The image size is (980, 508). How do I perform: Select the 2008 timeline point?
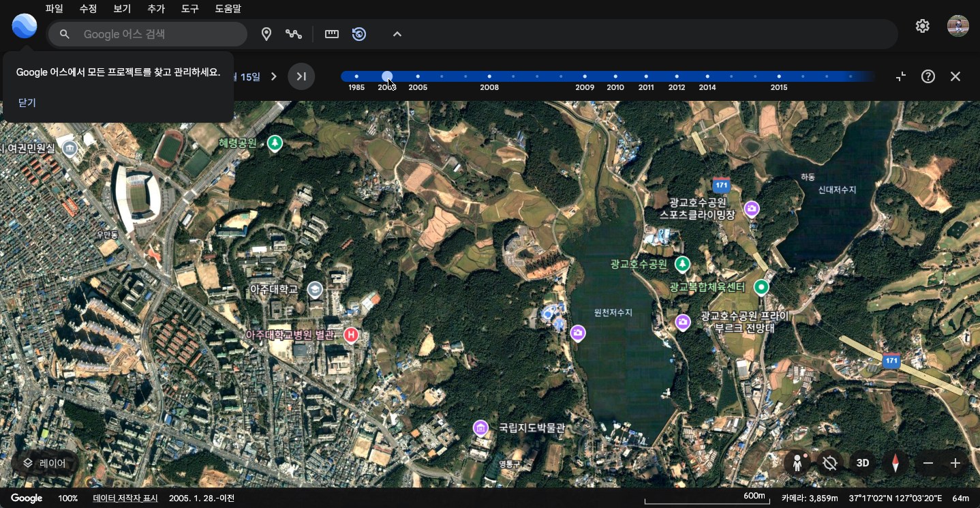489,76
